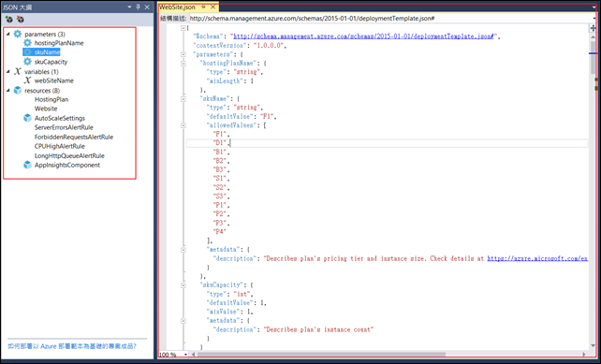The image size is (601, 364).
Task: Click the vertical scrollbar down arrow
Action: click(594, 346)
